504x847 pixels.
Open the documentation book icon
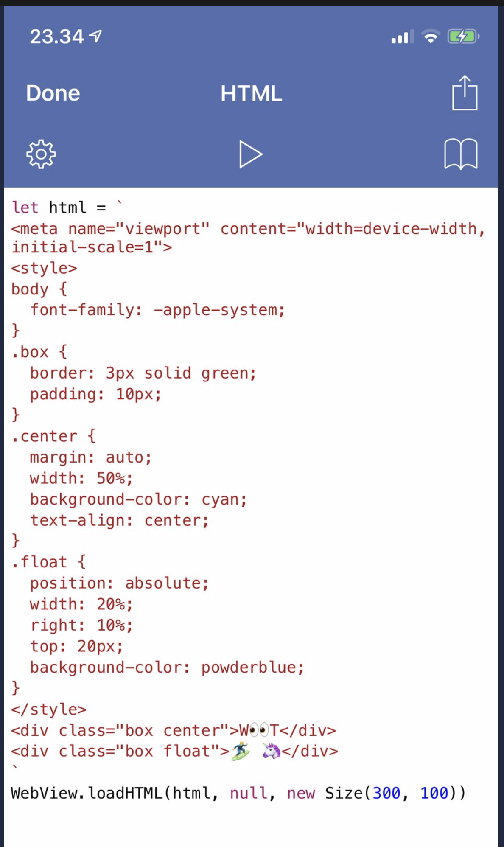coord(461,154)
